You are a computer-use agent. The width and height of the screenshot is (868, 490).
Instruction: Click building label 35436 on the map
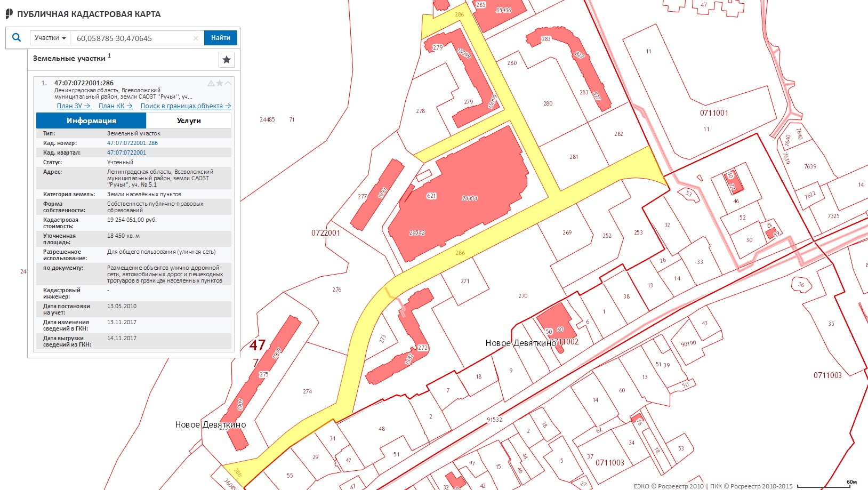pyautogui.click(x=503, y=10)
